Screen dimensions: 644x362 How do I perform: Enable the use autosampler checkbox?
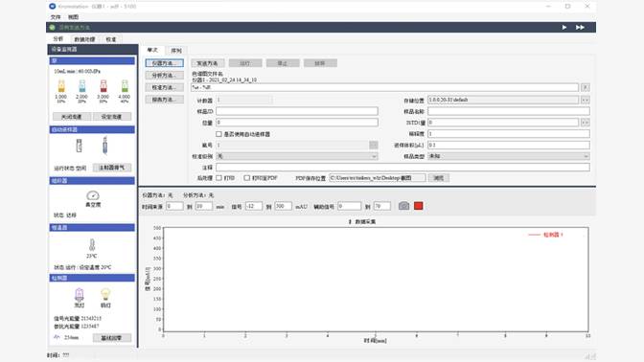coord(218,134)
